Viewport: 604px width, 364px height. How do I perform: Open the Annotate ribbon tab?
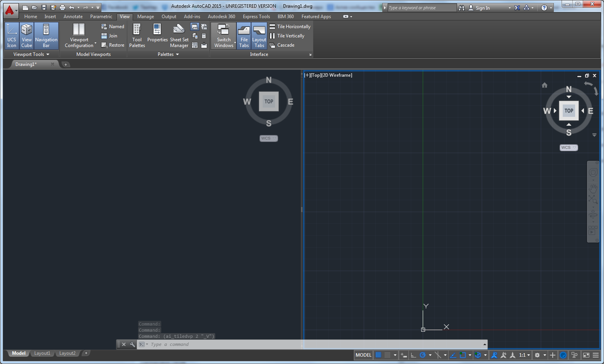tap(73, 17)
